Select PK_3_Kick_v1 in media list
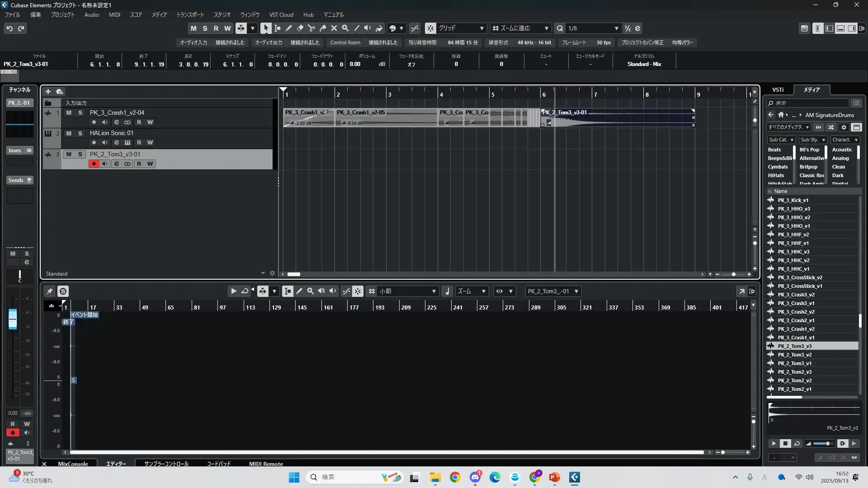This screenshot has height=488, width=868. 793,200
